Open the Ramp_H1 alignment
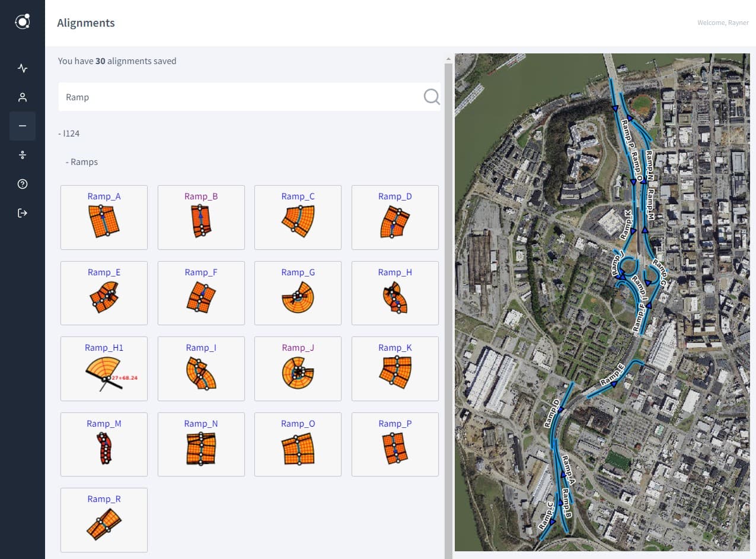 pos(104,369)
